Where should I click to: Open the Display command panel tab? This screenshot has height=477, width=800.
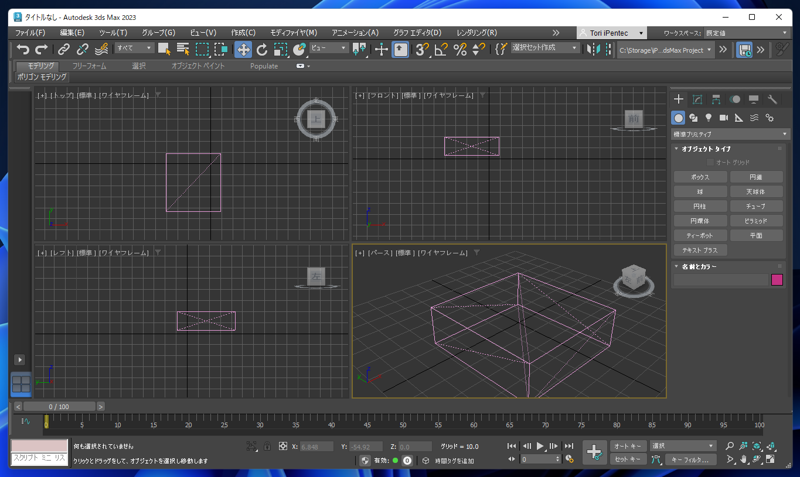tap(754, 99)
